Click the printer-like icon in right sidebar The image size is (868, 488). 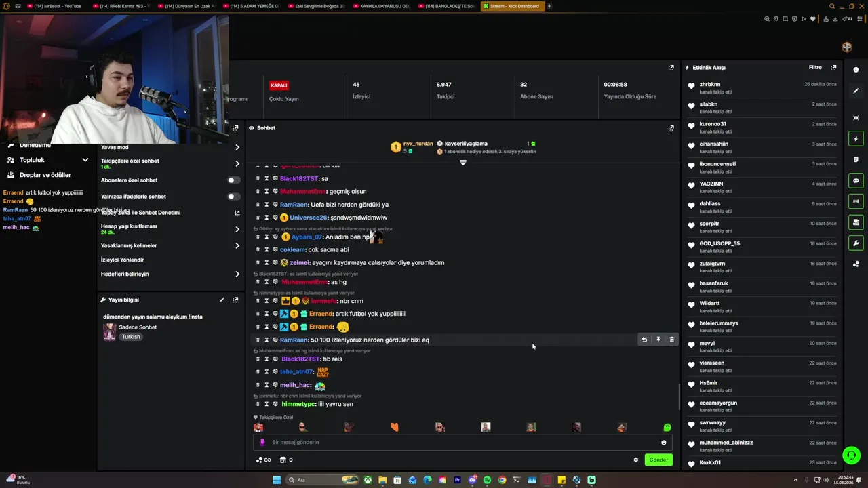click(x=856, y=222)
